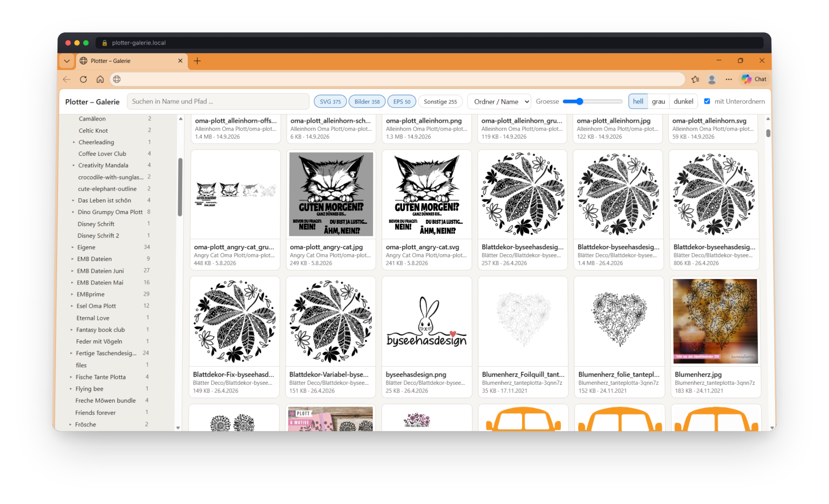The height and width of the screenshot is (504, 829).
Task: Expand the EMB Dateien Juni folder
Action: pyautogui.click(x=72, y=271)
